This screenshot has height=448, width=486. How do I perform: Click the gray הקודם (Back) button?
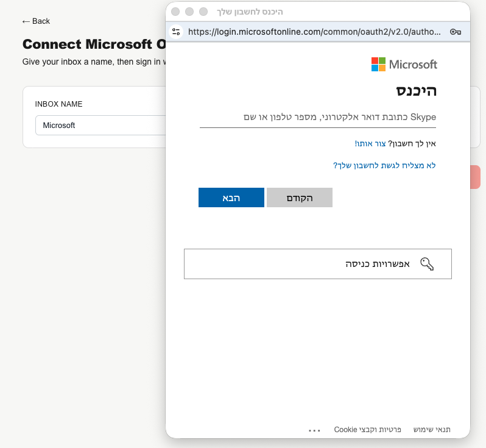[x=300, y=197]
